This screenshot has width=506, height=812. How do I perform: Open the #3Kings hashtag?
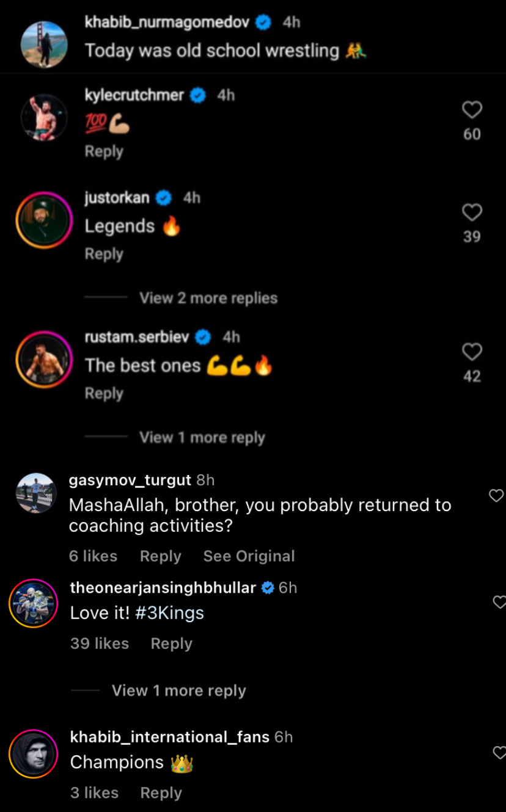click(169, 613)
